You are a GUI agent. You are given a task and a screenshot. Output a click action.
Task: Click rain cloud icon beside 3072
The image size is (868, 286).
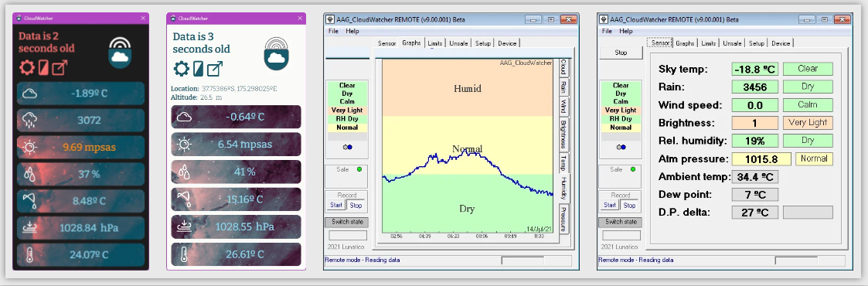click(x=29, y=120)
